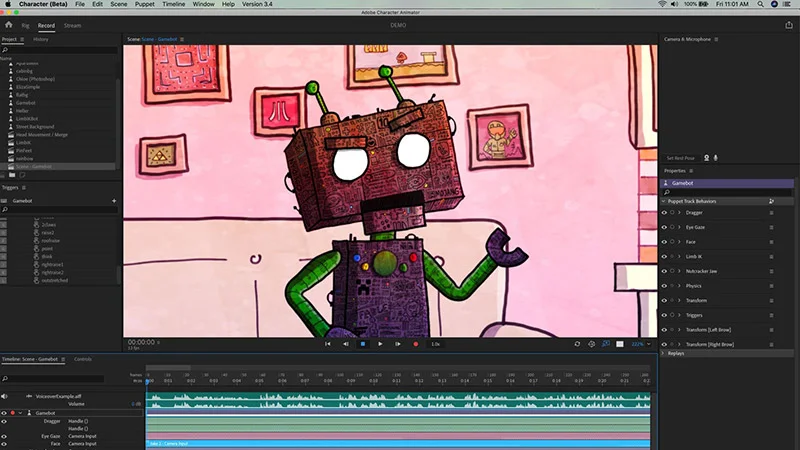This screenshot has height=450, width=800.
Task: Open Camera & Microphone panel menu
Action: pos(716,39)
